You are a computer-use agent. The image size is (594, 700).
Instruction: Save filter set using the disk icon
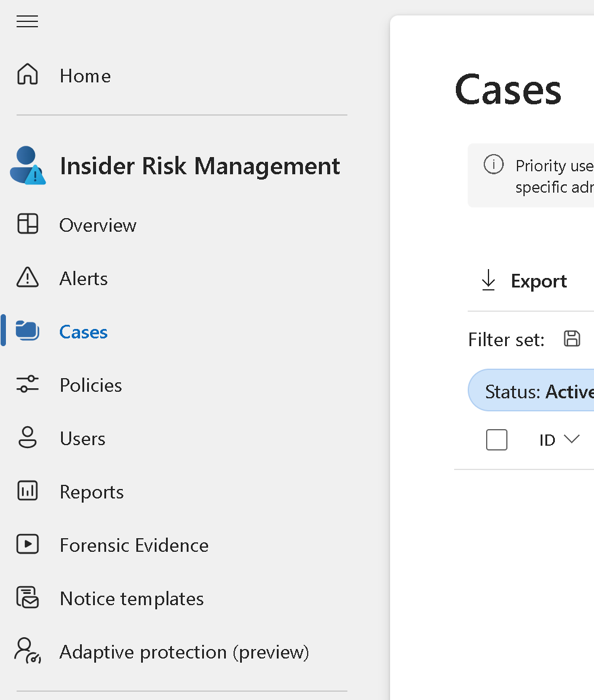[571, 339]
